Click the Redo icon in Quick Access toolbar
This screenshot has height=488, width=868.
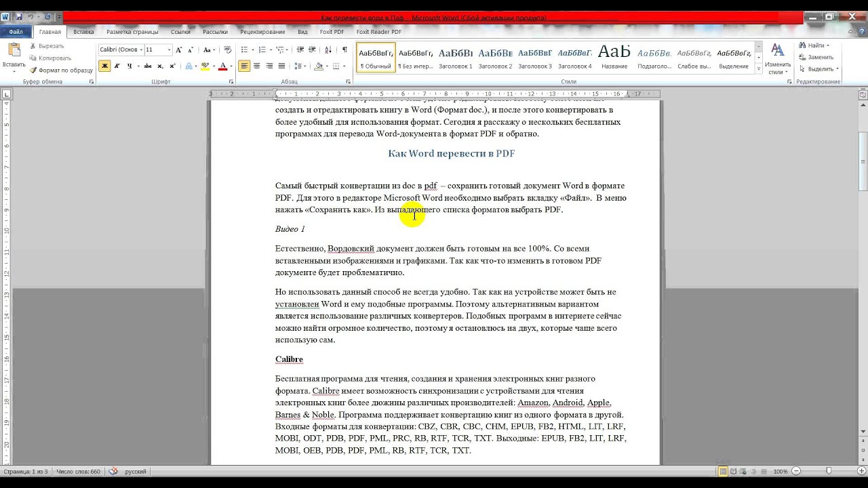coord(47,17)
